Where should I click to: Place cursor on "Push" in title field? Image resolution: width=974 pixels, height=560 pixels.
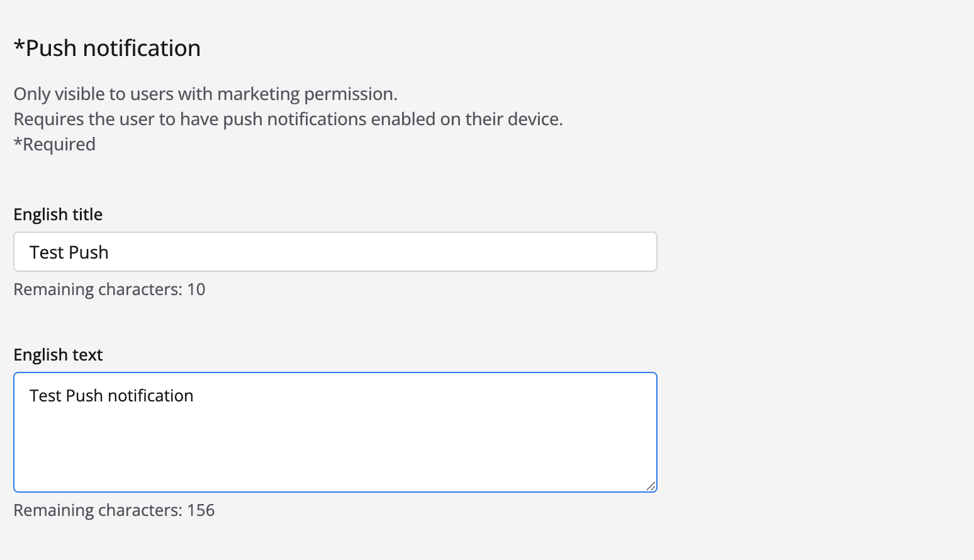89,252
